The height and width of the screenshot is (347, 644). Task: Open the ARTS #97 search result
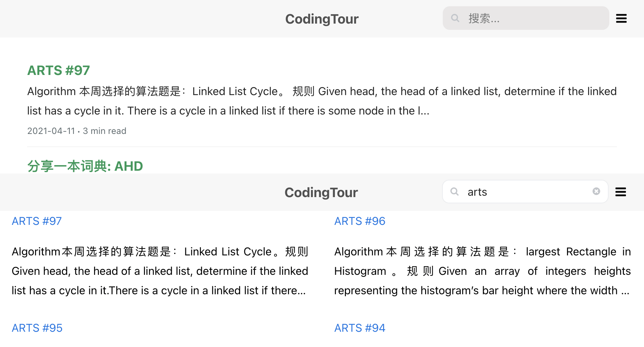coord(37,221)
